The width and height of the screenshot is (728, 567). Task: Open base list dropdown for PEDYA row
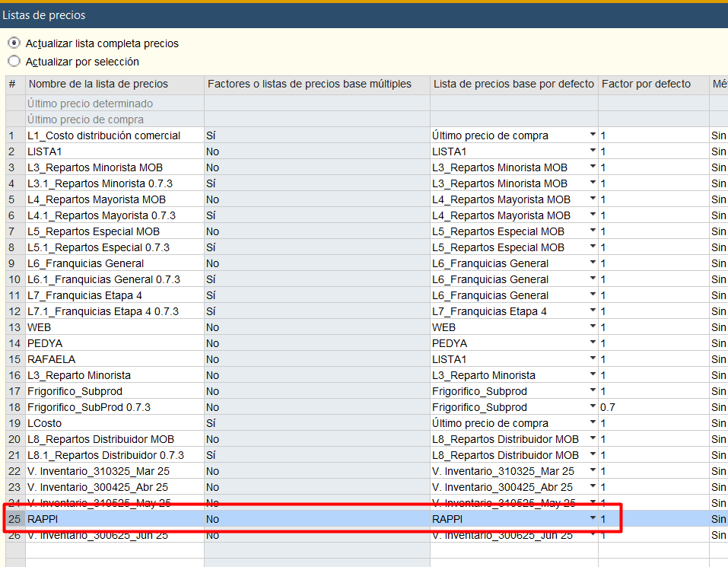point(593,342)
